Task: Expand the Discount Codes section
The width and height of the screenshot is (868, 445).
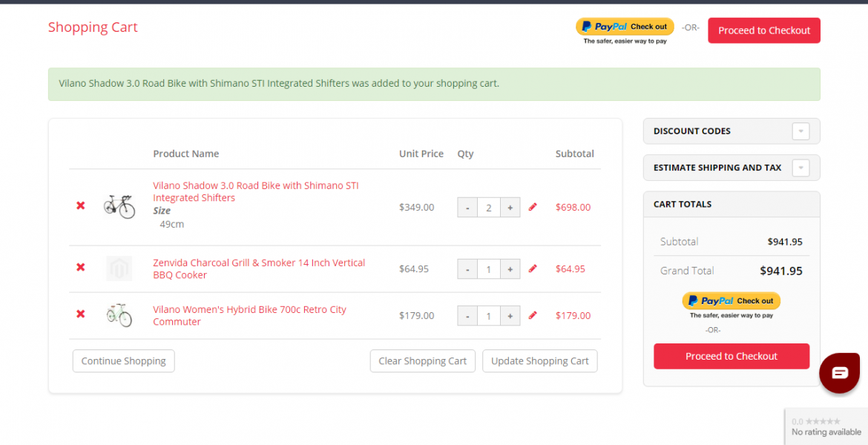Action: point(800,131)
